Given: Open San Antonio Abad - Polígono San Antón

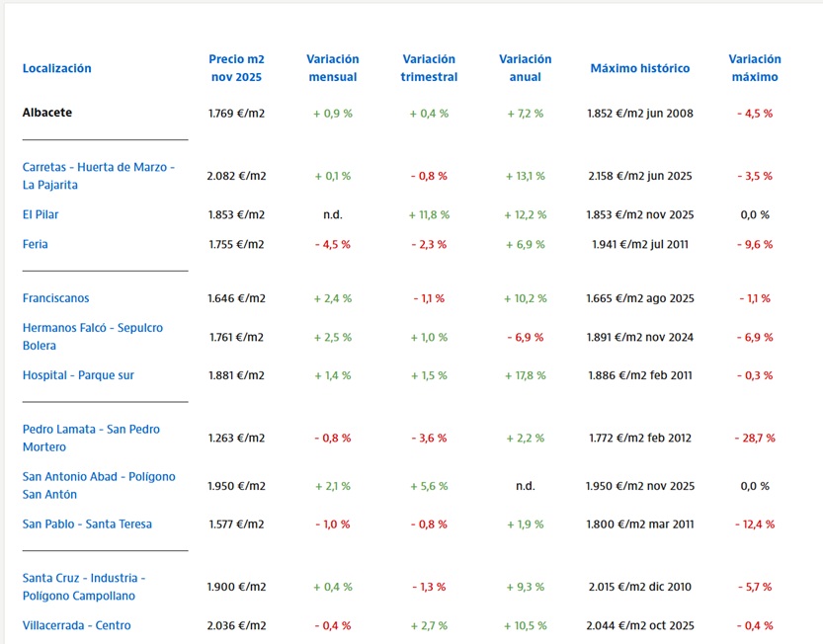Looking at the screenshot, I should (98, 485).
